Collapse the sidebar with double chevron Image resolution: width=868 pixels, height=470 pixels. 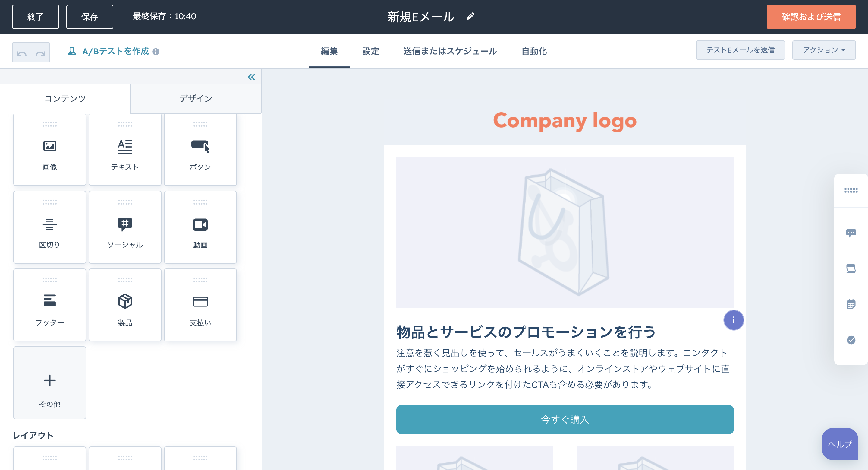(x=251, y=77)
